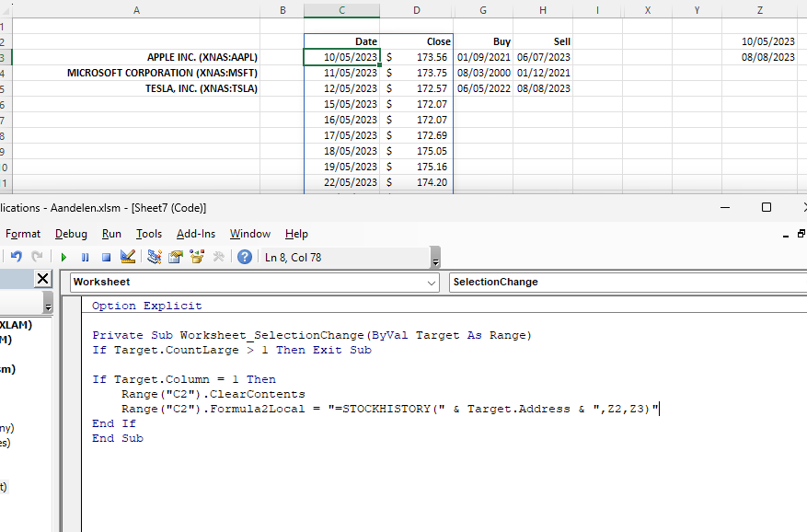
Task: Select buy date 01/09/2021 cell
Action: point(483,57)
